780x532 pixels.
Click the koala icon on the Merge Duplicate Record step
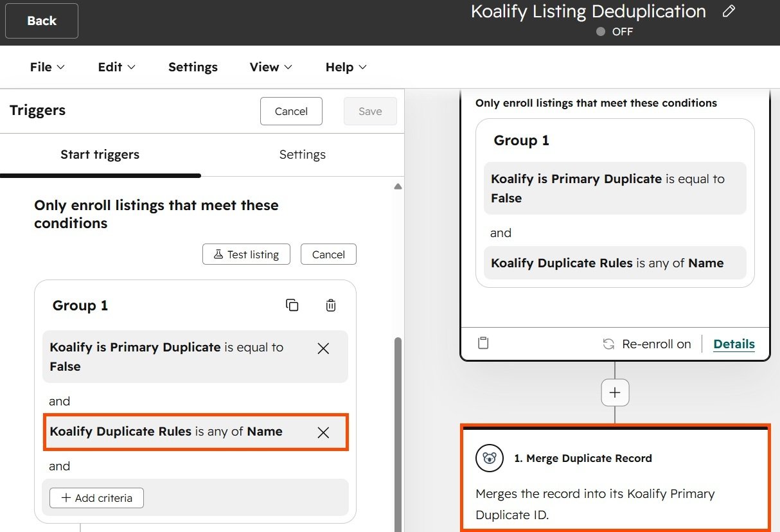click(489, 459)
